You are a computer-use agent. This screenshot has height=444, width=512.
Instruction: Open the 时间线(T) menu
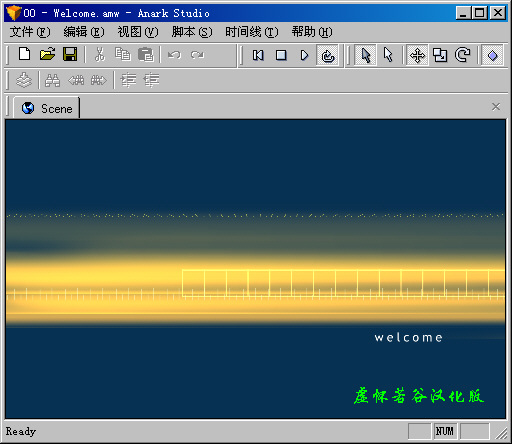[x=252, y=32]
